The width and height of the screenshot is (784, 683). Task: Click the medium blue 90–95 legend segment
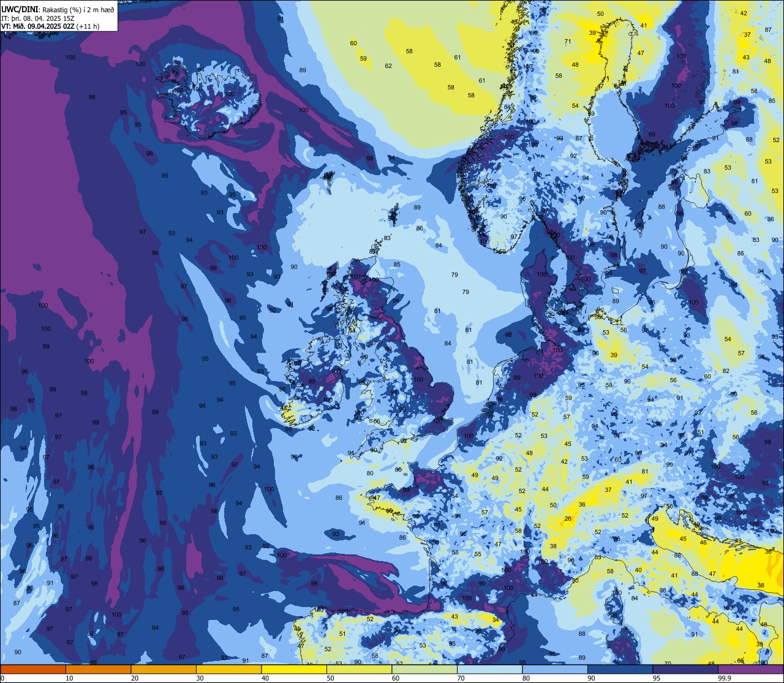[x=620, y=670]
